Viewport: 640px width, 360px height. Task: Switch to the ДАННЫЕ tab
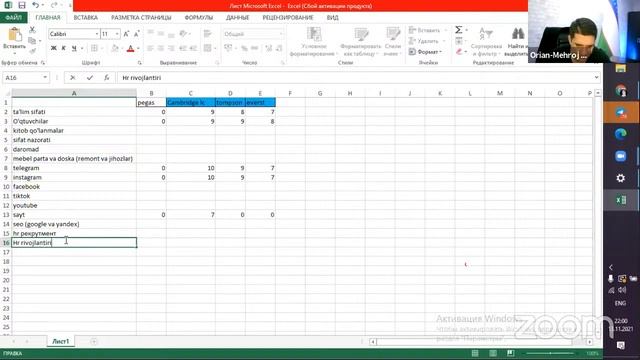pyautogui.click(x=238, y=18)
